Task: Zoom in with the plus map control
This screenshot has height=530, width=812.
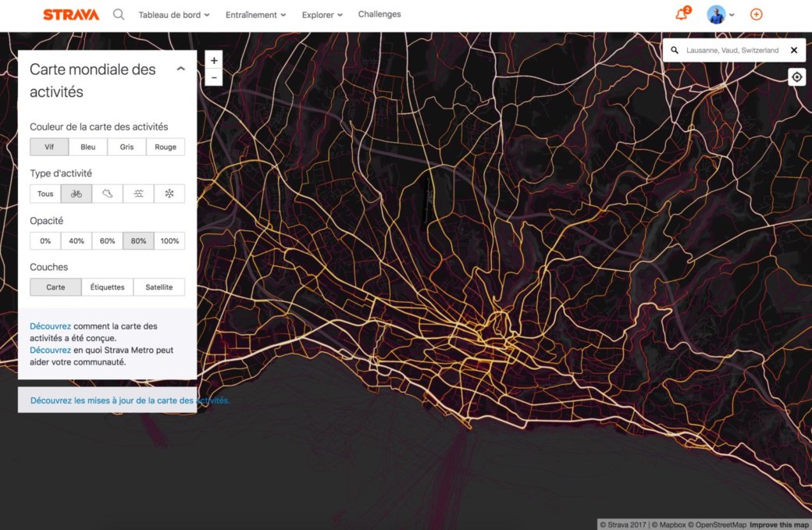Action: click(x=214, y=59)
